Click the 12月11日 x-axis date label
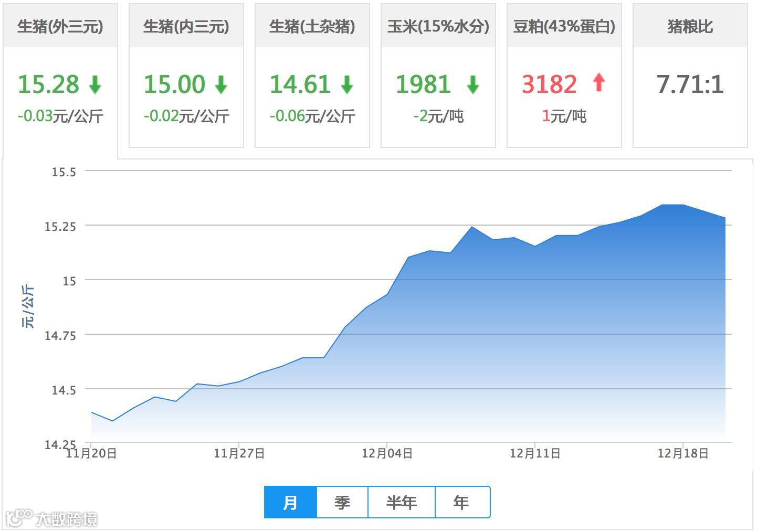 [x=535, y=453]
